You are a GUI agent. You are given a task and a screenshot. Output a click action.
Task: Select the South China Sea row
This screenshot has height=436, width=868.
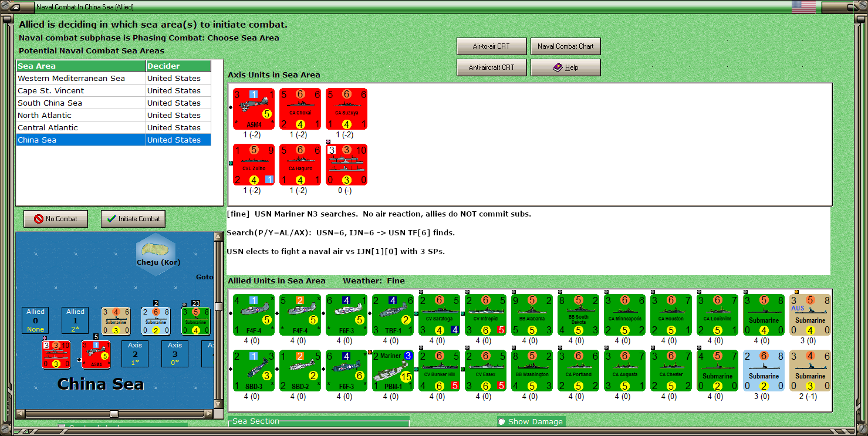(x=113, y=103)
